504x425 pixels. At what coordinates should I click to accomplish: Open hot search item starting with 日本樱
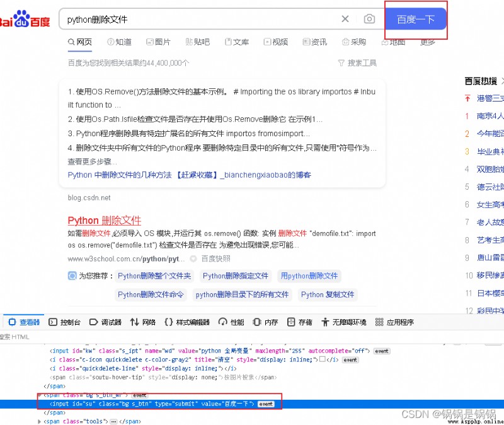(491, 293)
